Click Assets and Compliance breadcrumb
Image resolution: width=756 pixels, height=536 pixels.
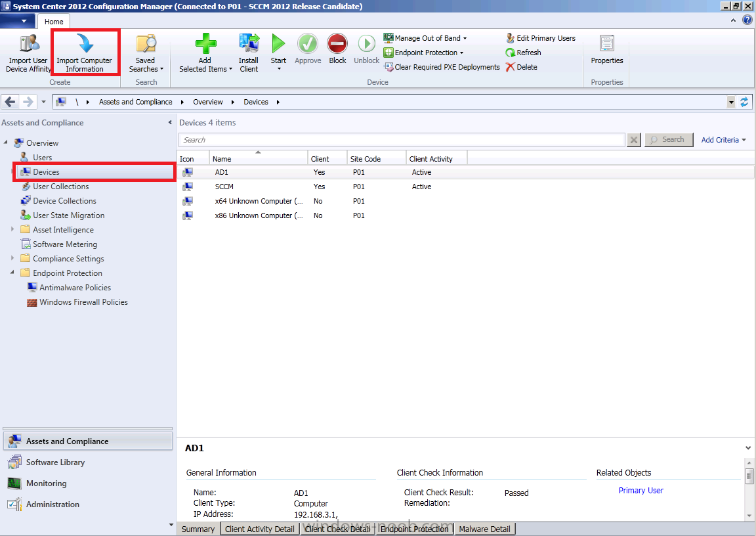[135, 102]
